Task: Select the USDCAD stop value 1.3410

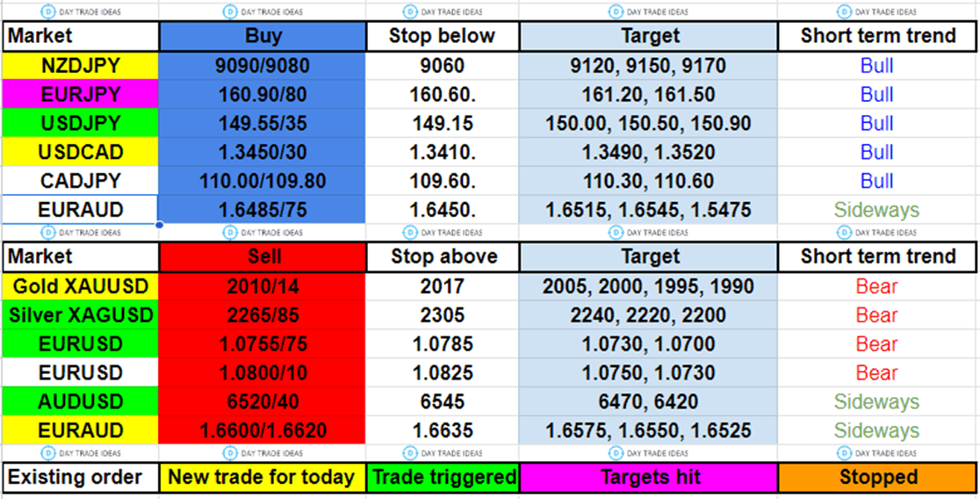Action: point(443,152)
